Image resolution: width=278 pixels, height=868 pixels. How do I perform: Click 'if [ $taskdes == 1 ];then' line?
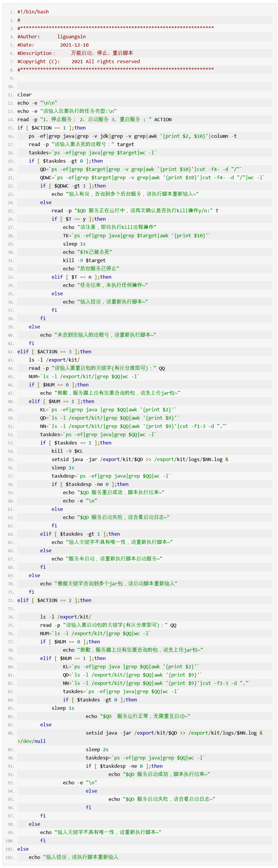click(x=76, y=443)
